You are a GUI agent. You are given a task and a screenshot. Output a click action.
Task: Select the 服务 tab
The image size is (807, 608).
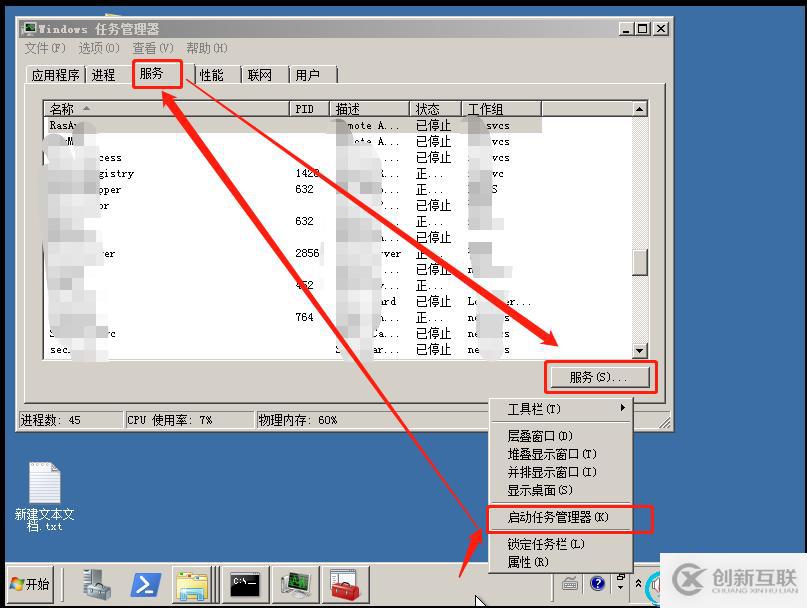pos(157,74)
